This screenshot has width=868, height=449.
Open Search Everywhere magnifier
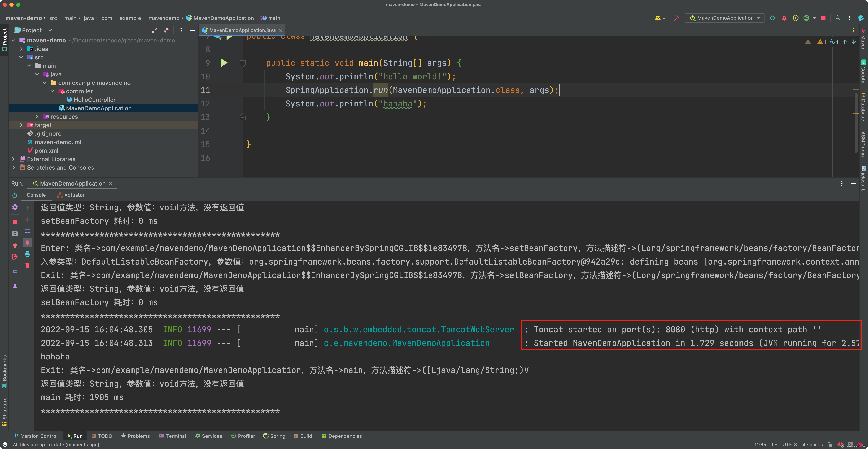[x=838, y=18]
